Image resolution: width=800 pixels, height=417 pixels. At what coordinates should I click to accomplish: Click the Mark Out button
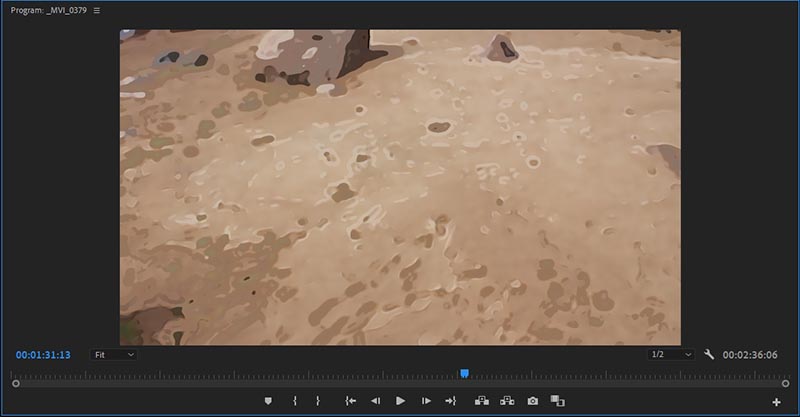pyautogui.click(x=317, y=401)
